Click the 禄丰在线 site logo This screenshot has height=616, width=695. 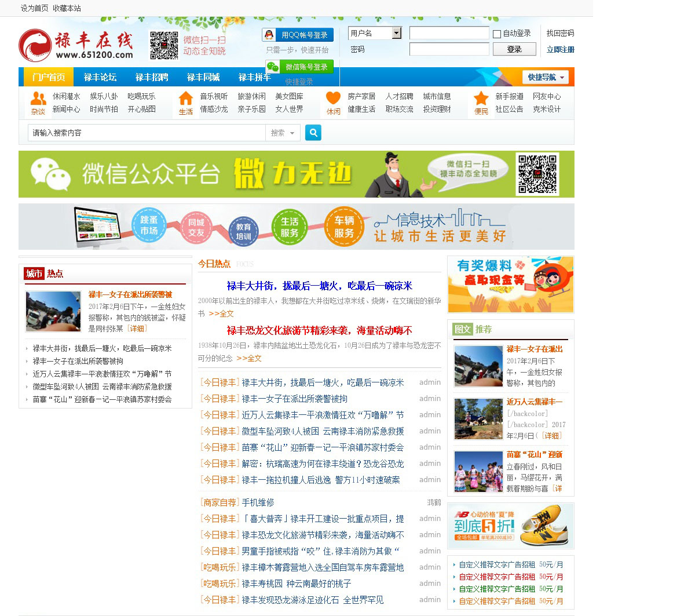(76, 45)
